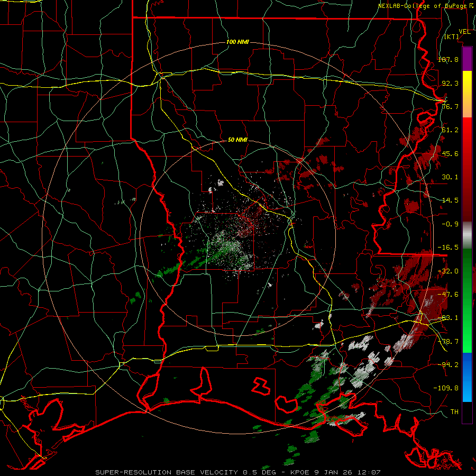Click the 'KPOE' radar site identifier
This screenshot has height=476, width=476.
(300, 472)
